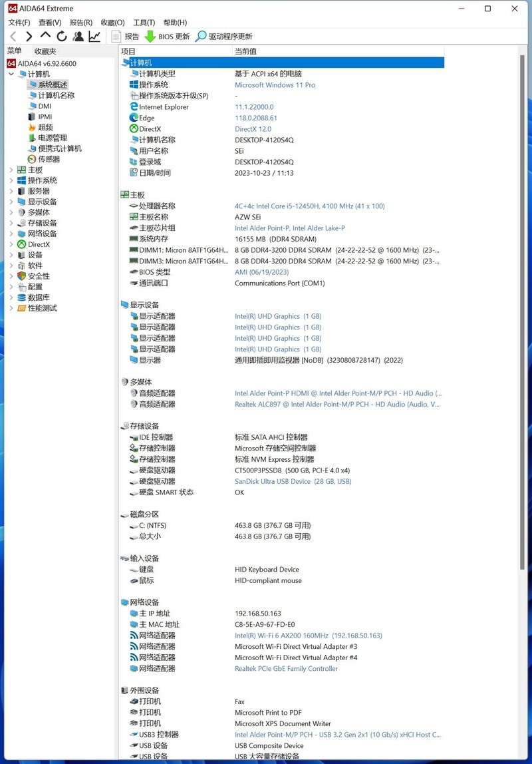532x764 pixels.
Task: Select the 超频 (Overclock) flame icon
Action: click(32, 127)
